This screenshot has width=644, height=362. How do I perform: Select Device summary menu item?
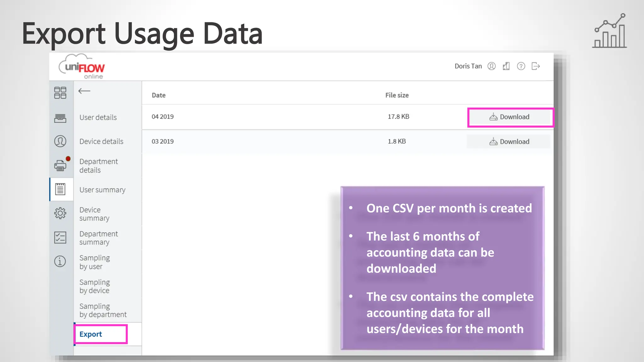(x=94, y=214)
